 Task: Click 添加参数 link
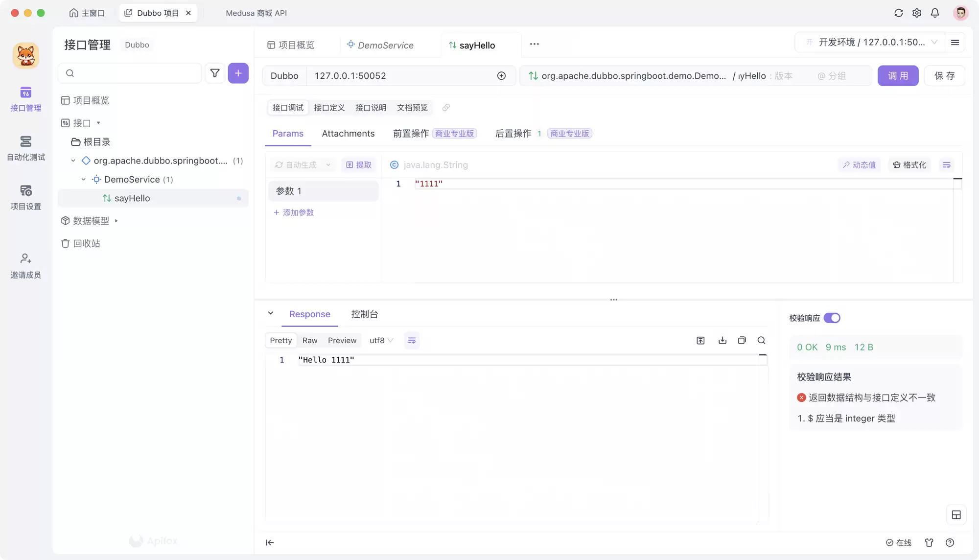click(x=294, y=212)
